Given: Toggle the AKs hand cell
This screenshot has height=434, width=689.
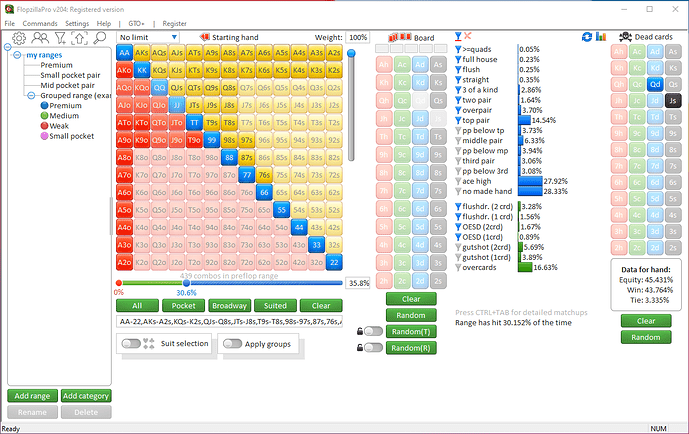Looking at the screenshot, I should [142, 53].
